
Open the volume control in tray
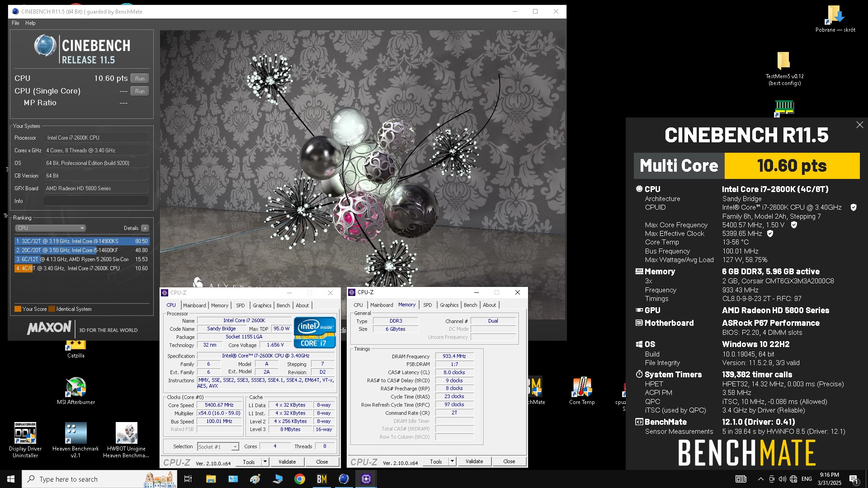coord(783,479)
